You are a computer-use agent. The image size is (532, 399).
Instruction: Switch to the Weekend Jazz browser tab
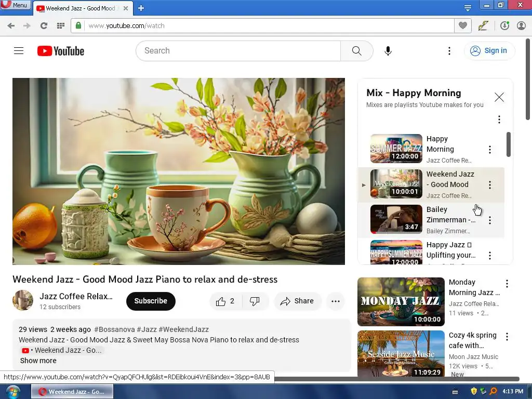pyautogui.click(x=81, y=8)
